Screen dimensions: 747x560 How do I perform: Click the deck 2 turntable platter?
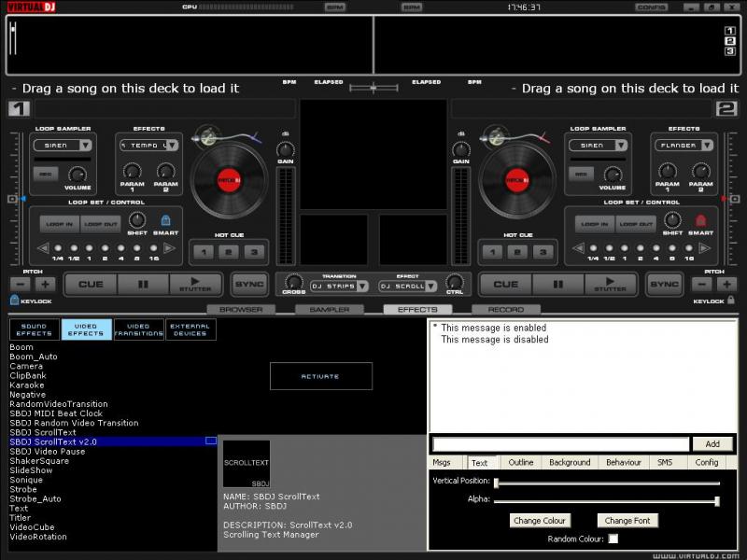[x=517, y=180]
